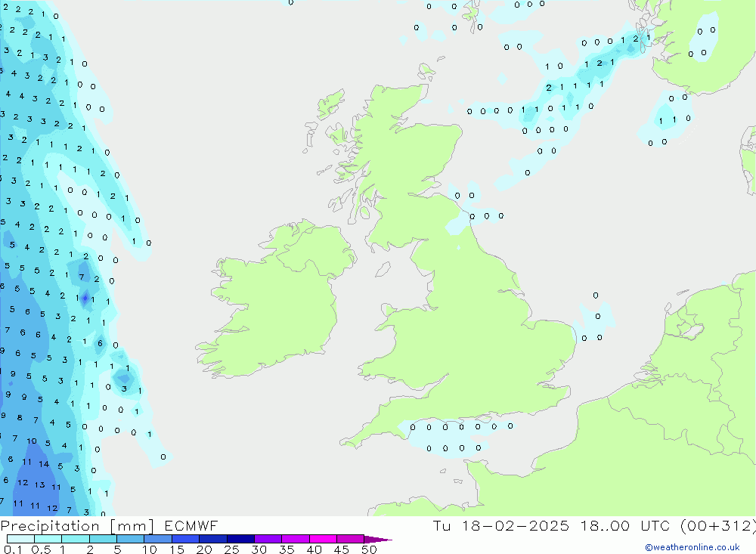
Task: Click the 'ECMWF' model label
Action: (x=191, y=525)
